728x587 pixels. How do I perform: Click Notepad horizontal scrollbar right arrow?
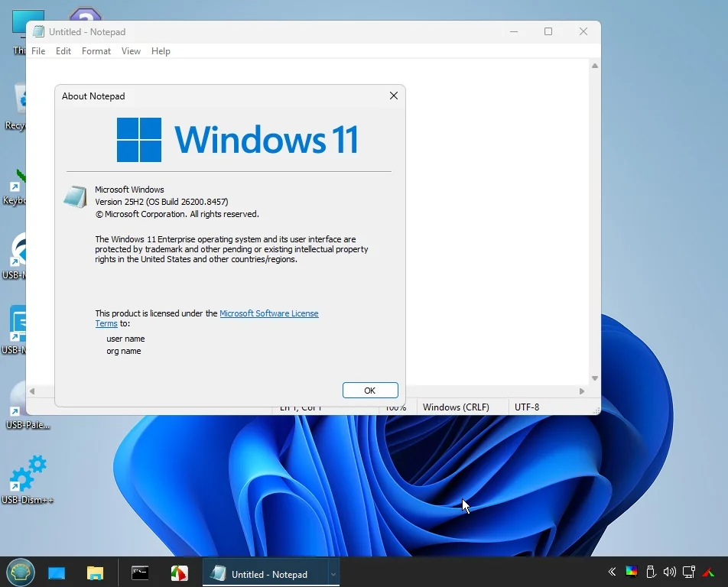(582, 391)
